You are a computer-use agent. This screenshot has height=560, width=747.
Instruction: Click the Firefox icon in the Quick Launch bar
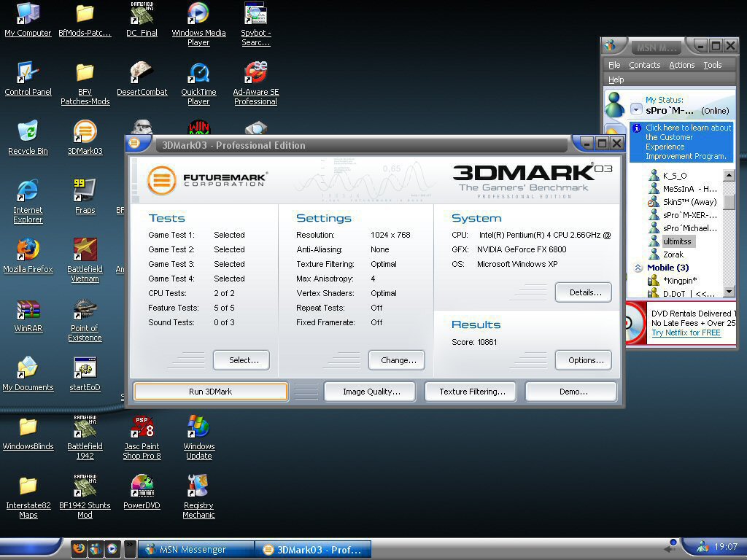tap(79, 549)
